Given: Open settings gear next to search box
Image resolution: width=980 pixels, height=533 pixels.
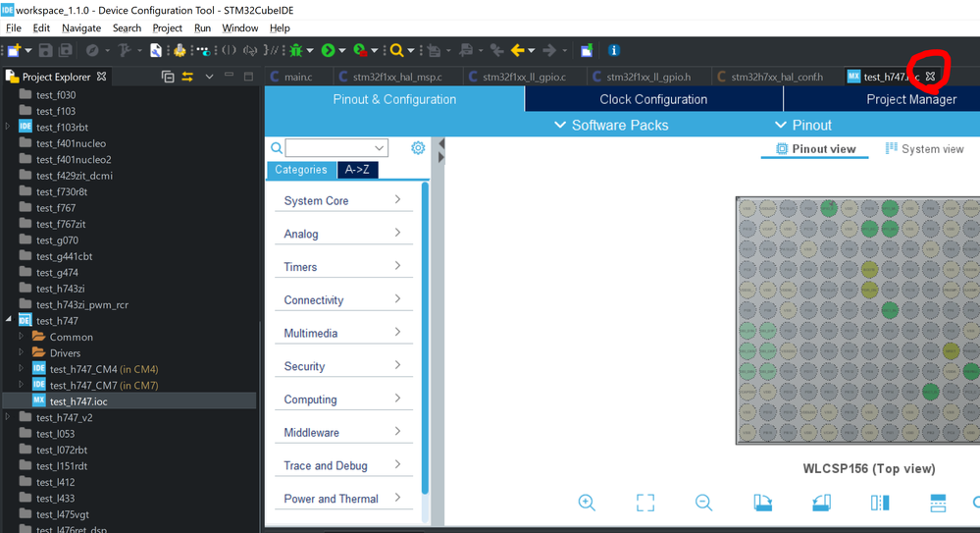Looking at the screenshot, I should [x=418, y=147].
